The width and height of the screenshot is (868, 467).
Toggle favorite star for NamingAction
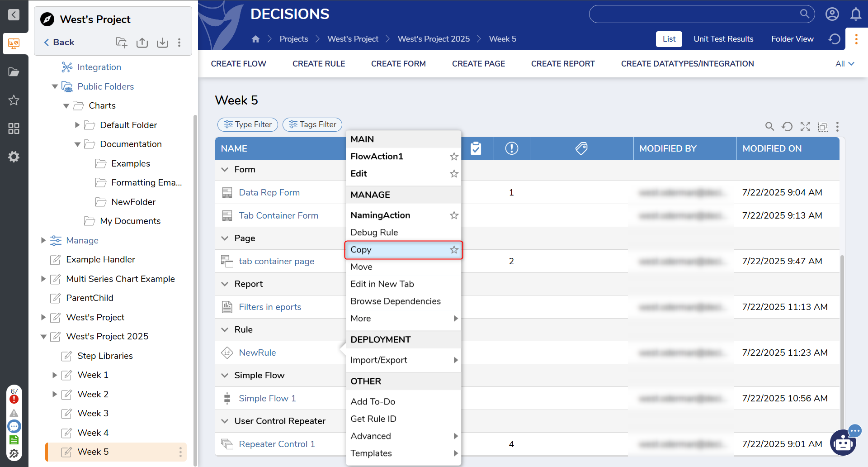(x=454, y=215)
